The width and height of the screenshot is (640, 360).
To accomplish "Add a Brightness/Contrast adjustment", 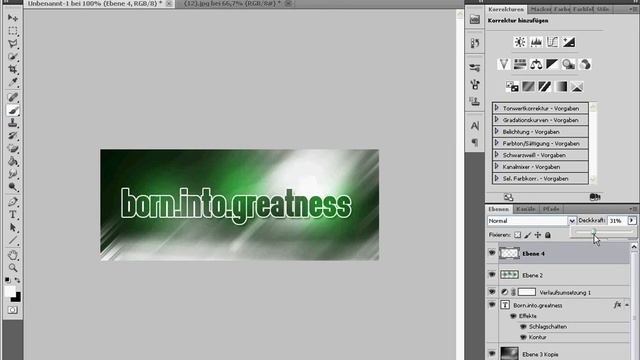I will pyautogui.click(x=520, y=42).
